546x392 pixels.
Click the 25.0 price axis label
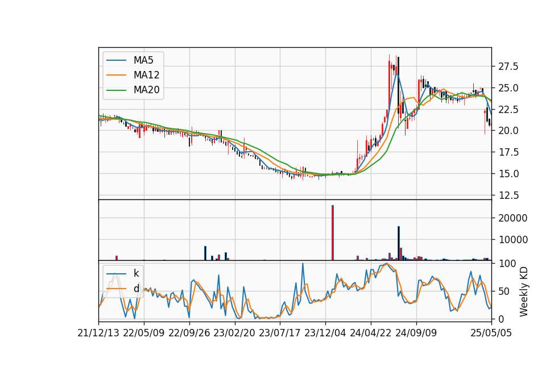pos(508,88)
